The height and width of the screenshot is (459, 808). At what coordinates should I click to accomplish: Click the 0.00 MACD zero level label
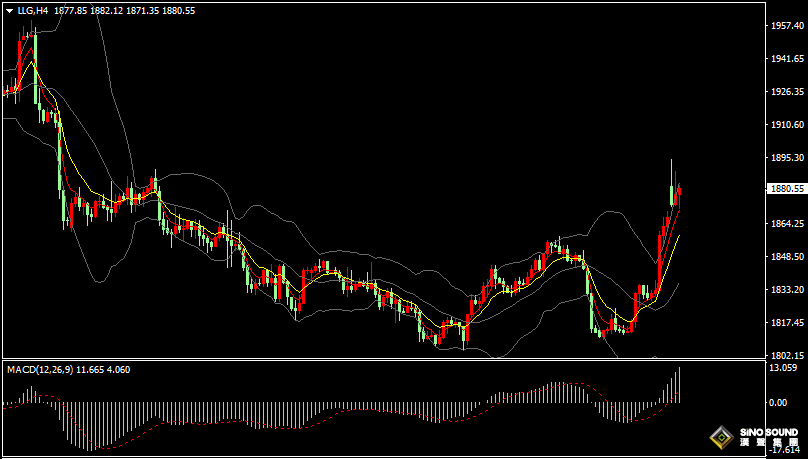pos(777,402)
